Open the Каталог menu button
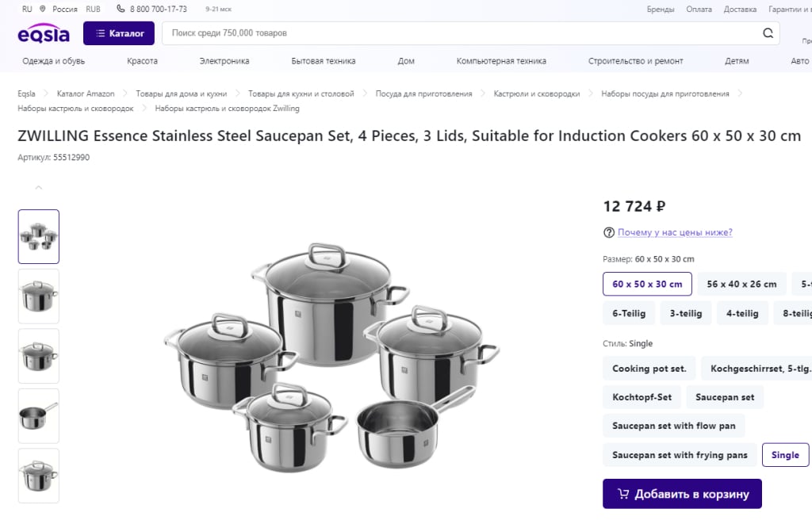 (x=119, y=33)
